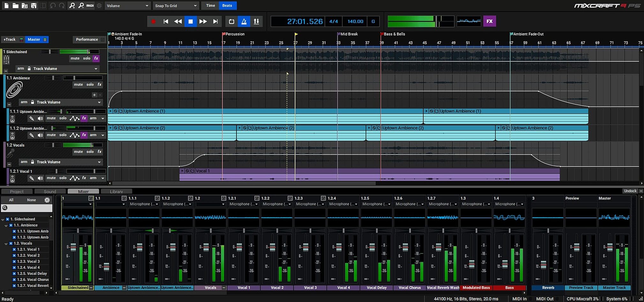Image resolution: width=644 pixels, height=302 pixels.
Task: Click the MIDI toolbar icon
Action: 90,5
